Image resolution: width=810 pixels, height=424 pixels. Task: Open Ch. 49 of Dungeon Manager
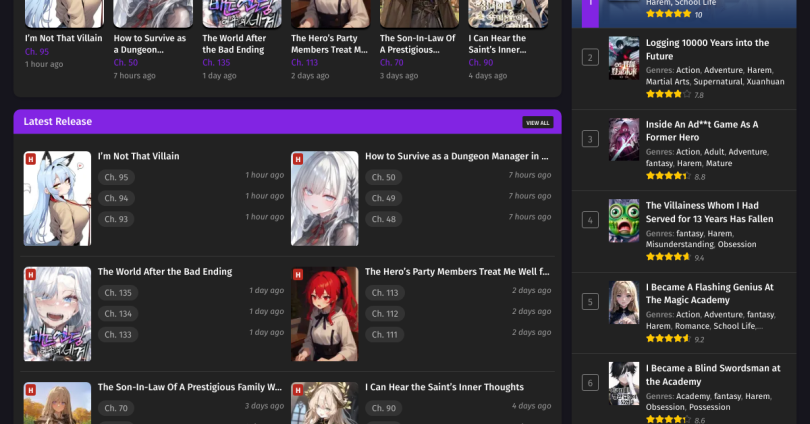click(x=383, y=198)
